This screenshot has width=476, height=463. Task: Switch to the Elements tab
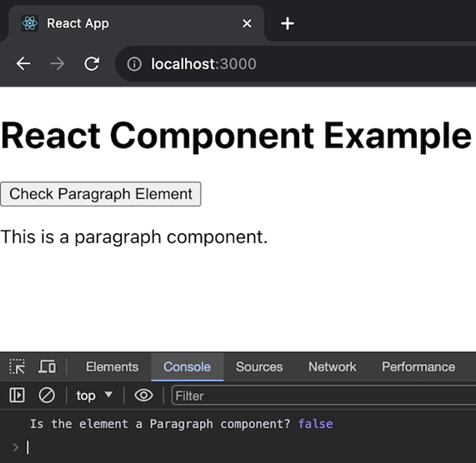pyautogui.click(x=112, y=367)
